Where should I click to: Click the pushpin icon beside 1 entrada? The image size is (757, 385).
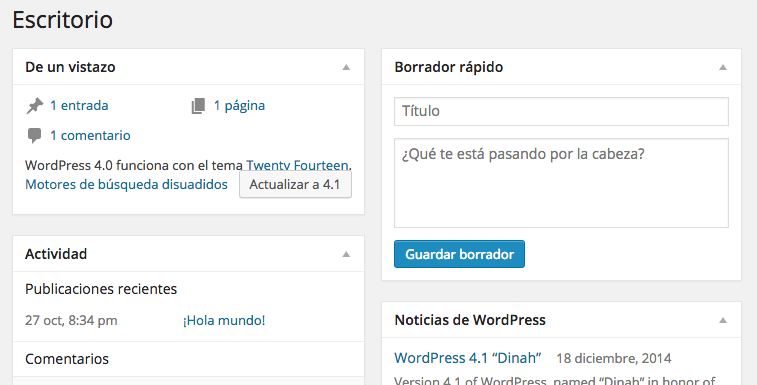(35, 106)
